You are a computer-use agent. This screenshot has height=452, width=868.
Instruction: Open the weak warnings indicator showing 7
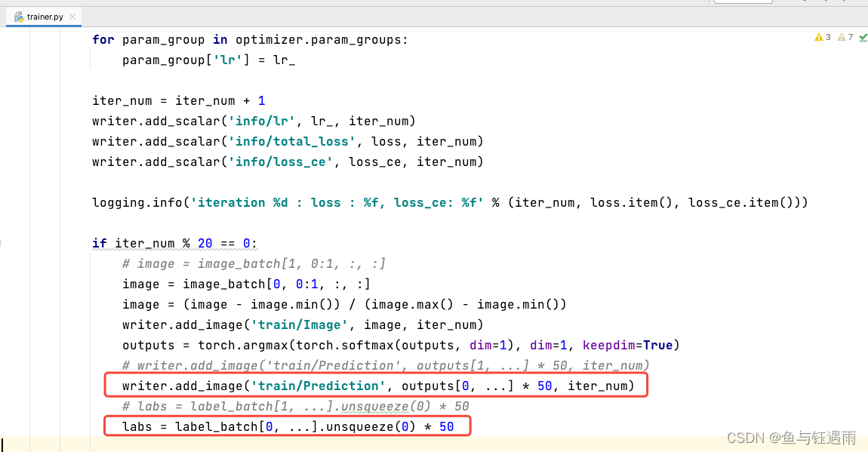tap(845, 37)
